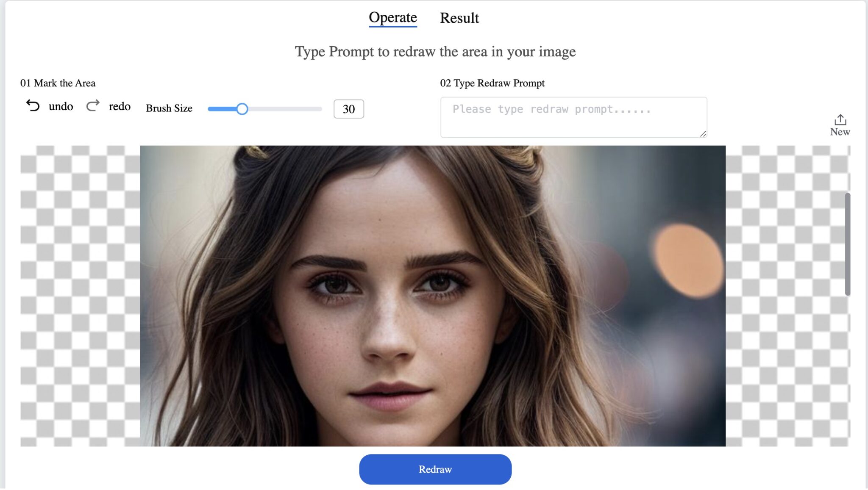The image size is (868, 490).
Task: Click the undo arrow icon
Action: (33, 106)
